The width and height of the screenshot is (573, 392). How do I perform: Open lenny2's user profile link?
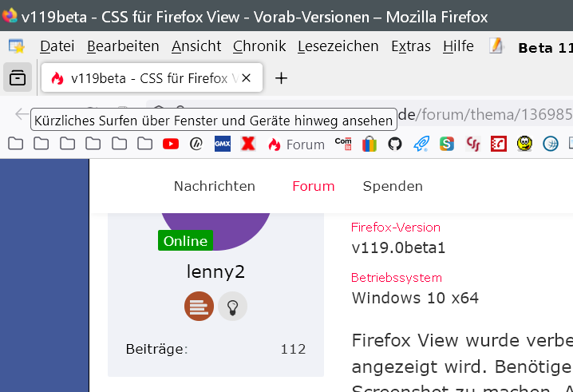[215, 271]
